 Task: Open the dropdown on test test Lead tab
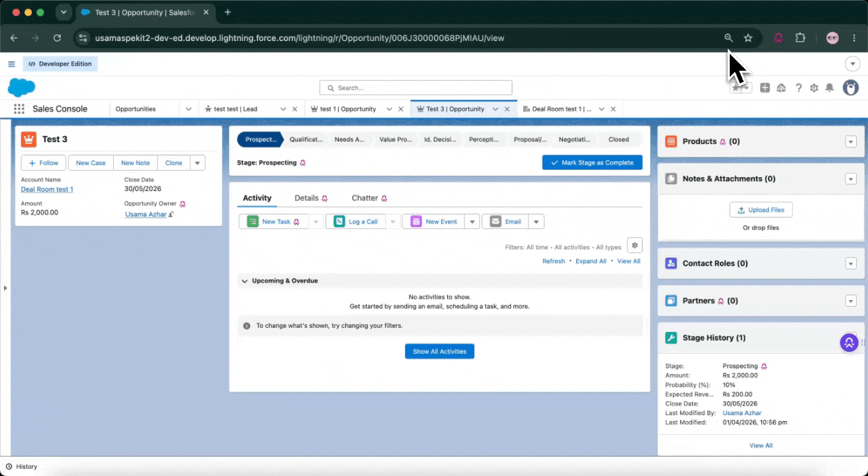pos(283,109)
